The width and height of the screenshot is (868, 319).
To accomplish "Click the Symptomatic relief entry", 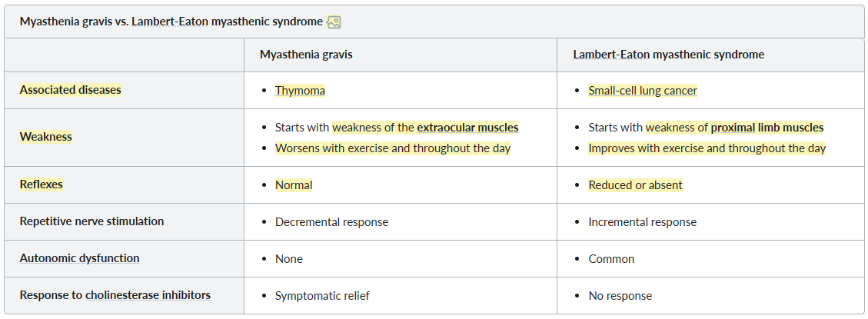I will tap(322, 295).
